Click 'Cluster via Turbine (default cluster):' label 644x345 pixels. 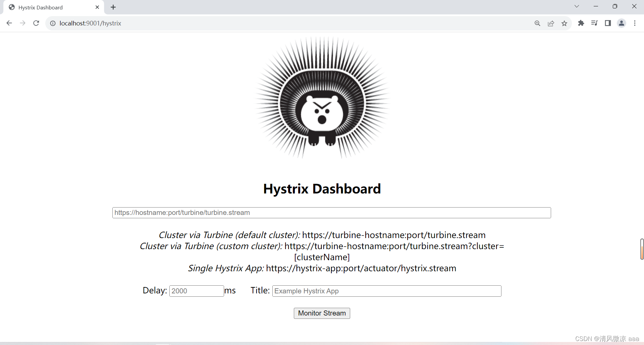click(229, 235)
